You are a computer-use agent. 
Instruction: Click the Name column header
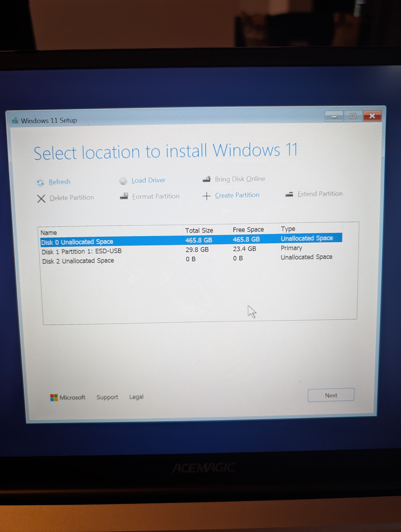click(x=49, y=233)
